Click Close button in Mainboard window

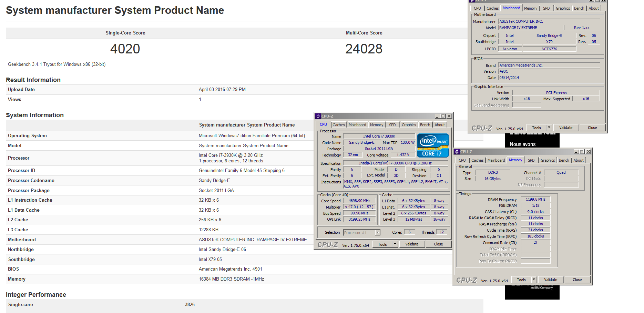pos(592,128)
